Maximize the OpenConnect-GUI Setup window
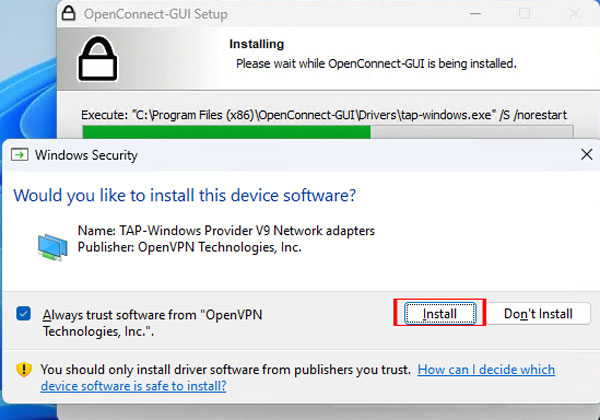This screenshot has width=600, height=420. point(525,15)
